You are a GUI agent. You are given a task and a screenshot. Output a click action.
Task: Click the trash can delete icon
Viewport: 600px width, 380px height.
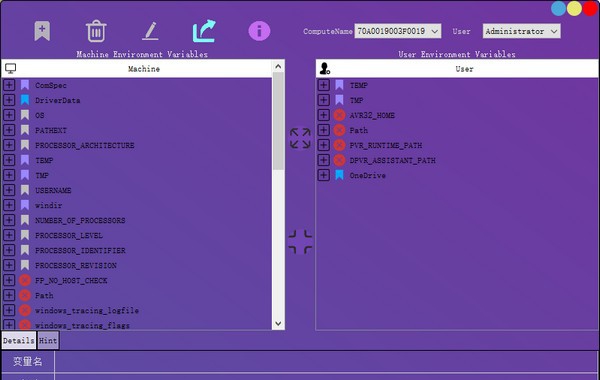pos(96,31)
